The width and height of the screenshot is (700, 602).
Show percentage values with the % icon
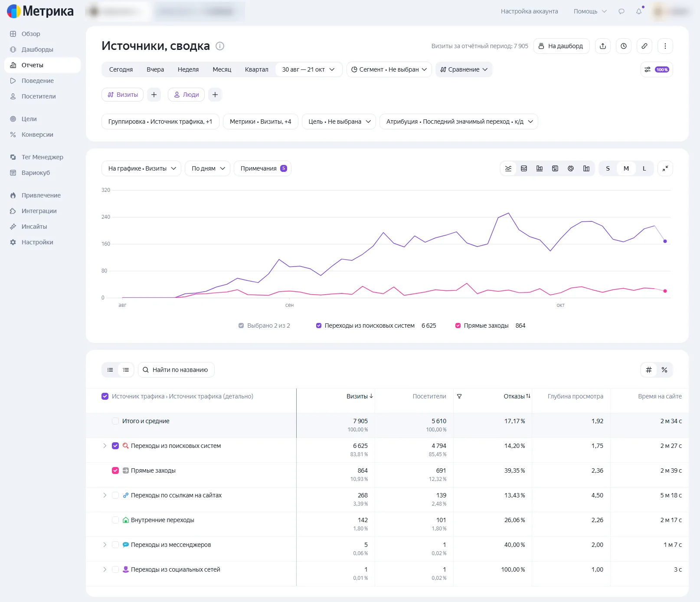coord(664,370)
